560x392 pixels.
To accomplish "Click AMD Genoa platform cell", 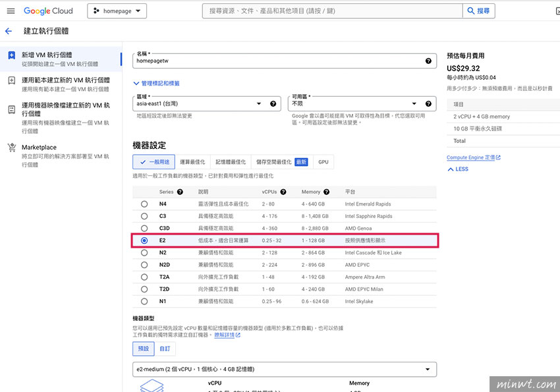I will pos(358,229).
